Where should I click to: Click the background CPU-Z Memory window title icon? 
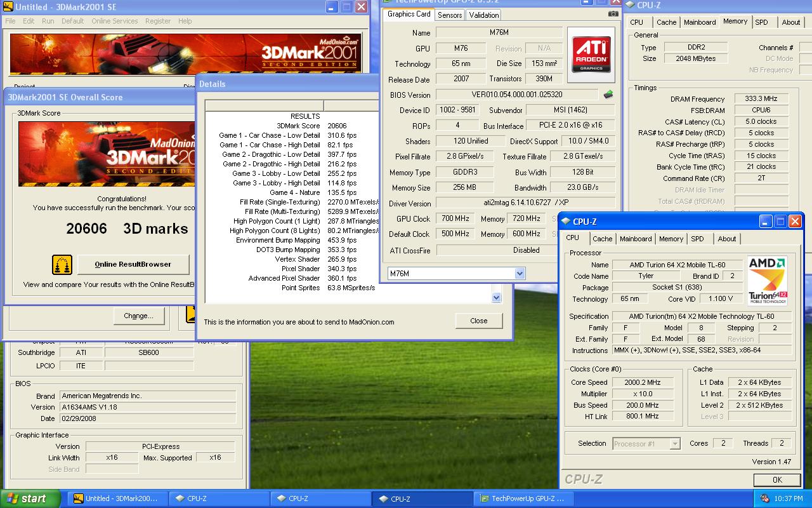630,5
